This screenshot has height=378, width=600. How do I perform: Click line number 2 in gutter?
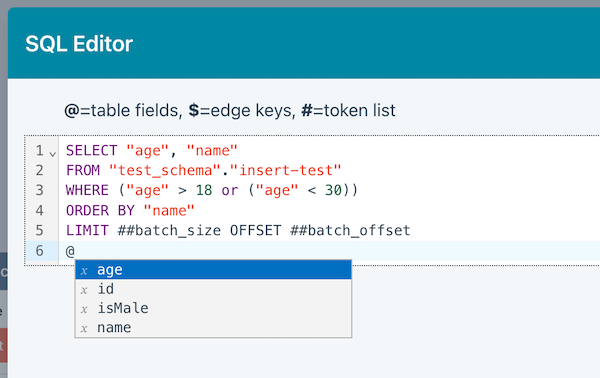(x=39, y=170)
